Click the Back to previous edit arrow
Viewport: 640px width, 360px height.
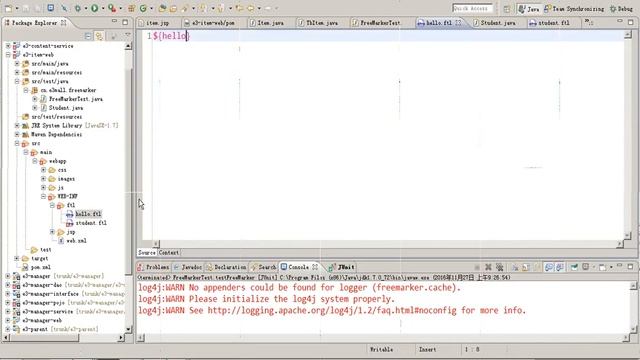[x=239, y=8]
